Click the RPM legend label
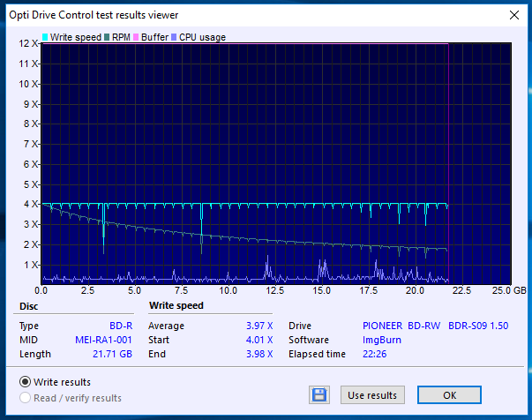The width and height of the screenshot is (532, 420). point(121,37)
